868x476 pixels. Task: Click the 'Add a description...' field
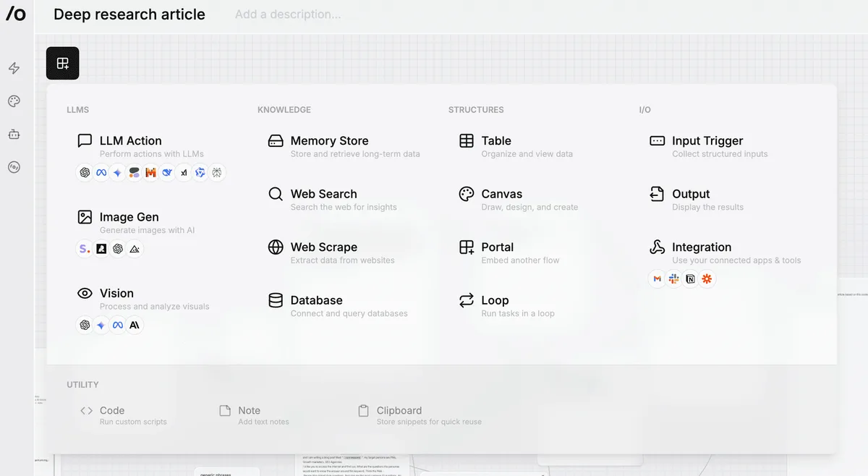288,14
